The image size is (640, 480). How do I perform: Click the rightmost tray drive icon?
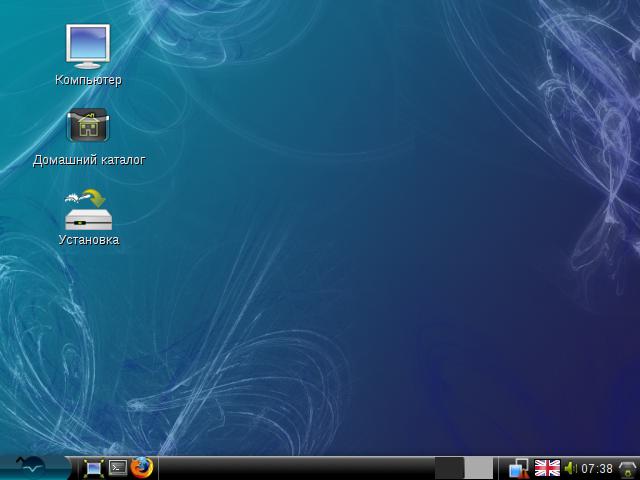point(629,469)
